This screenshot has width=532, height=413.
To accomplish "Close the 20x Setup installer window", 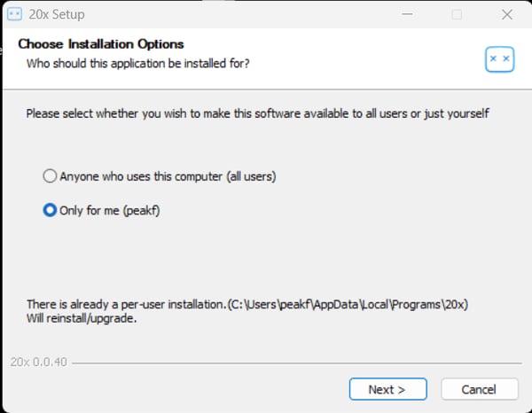I will click(x=506, y=15).
